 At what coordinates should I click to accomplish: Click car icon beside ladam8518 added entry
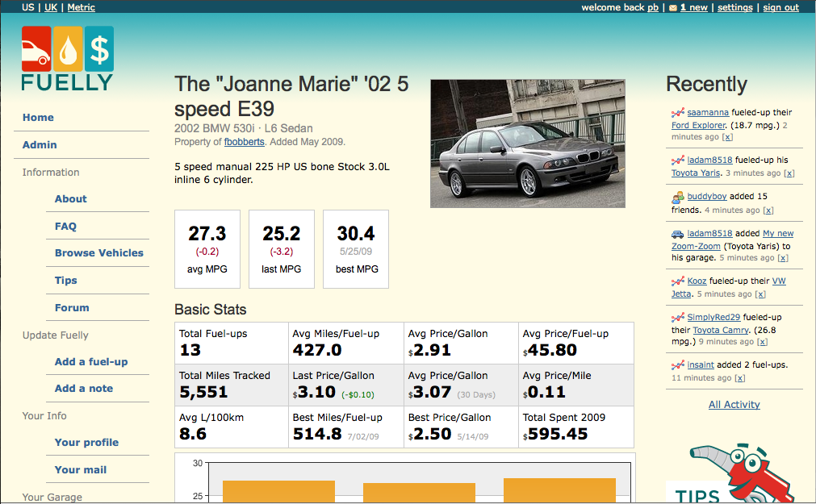[x=677, y=234]
